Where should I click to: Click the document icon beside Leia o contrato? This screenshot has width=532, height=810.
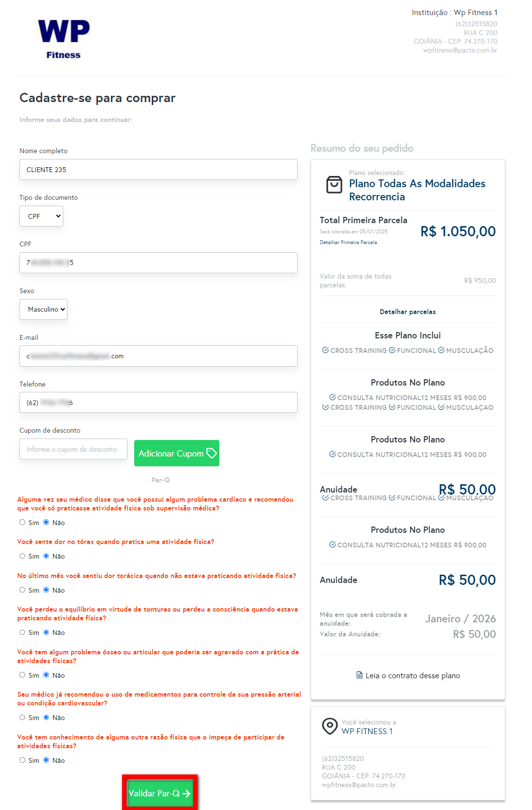click(x=359, y=675)
